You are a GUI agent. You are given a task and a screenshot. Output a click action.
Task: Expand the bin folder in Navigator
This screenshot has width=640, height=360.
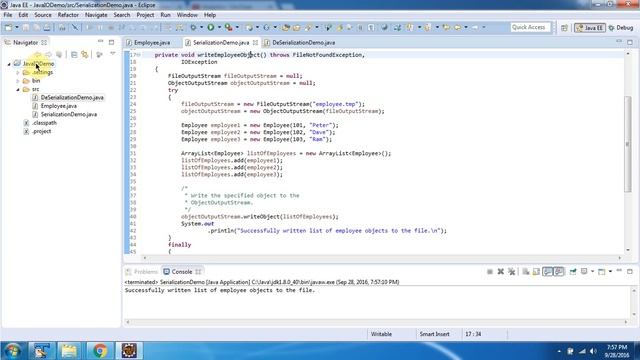pos(18,81)
